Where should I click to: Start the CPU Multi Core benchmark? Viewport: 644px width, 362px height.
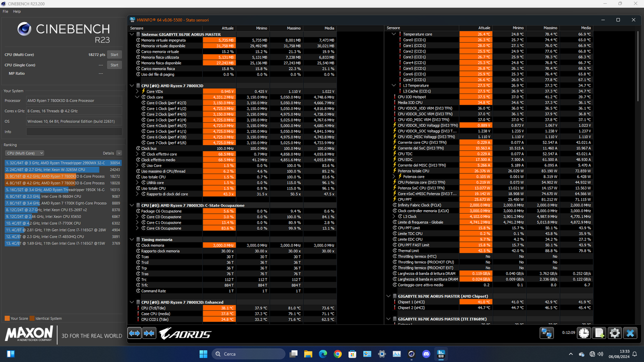(x=114, y=54)
